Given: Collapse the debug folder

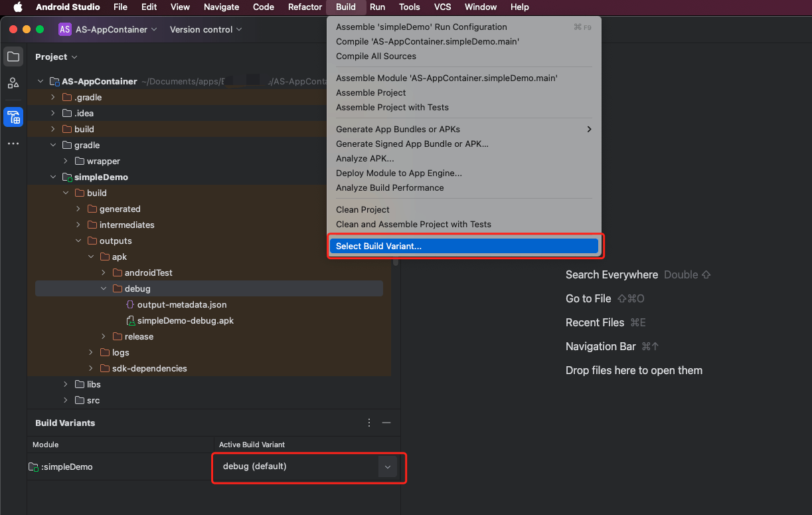Looking at the screenshot, I should [104, 289].
